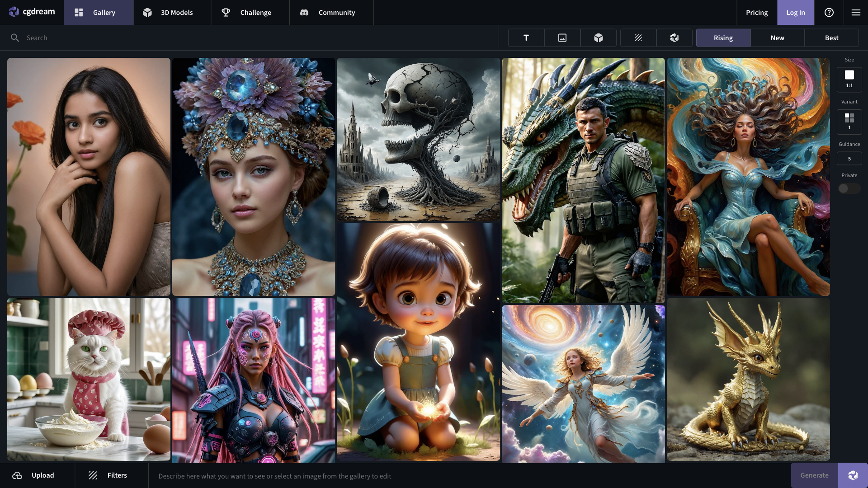The height and width of the screenshot is (488, 868).
Task: Open the white cat chef image
Action: 89,379
